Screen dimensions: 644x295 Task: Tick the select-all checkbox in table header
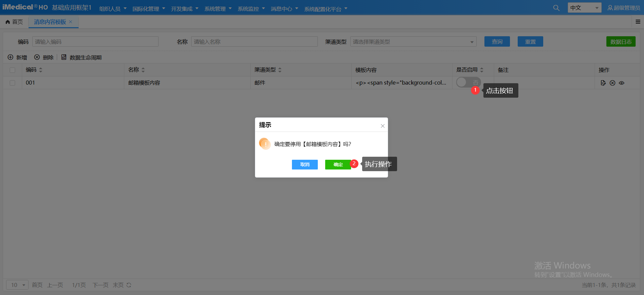(12, 70)
